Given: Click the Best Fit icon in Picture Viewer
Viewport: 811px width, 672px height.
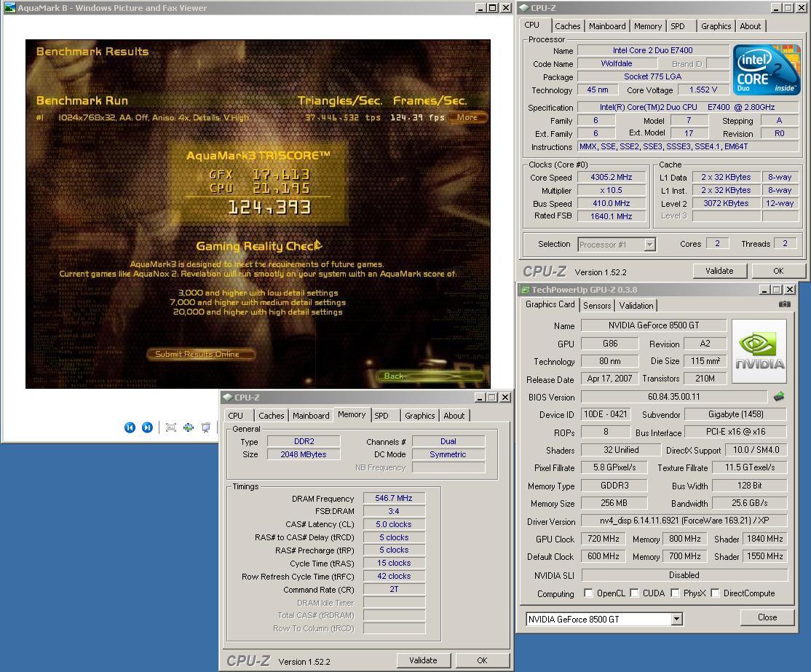Looking at the screenshot, I should point(170,427).
